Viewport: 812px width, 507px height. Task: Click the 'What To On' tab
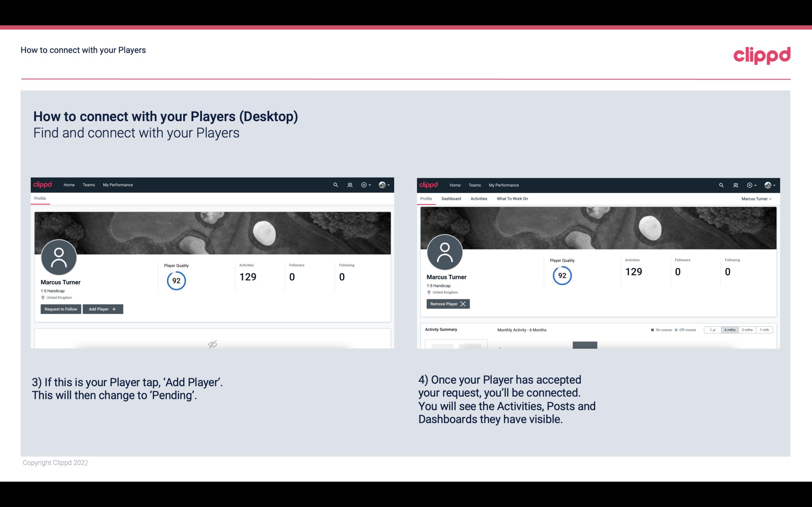click(512, 199)
